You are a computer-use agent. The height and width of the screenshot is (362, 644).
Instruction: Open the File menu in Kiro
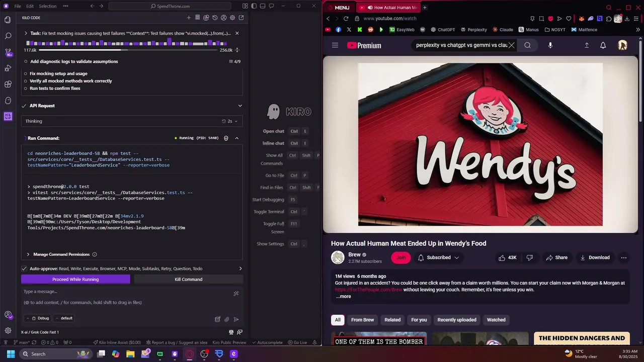pos(18,6)
